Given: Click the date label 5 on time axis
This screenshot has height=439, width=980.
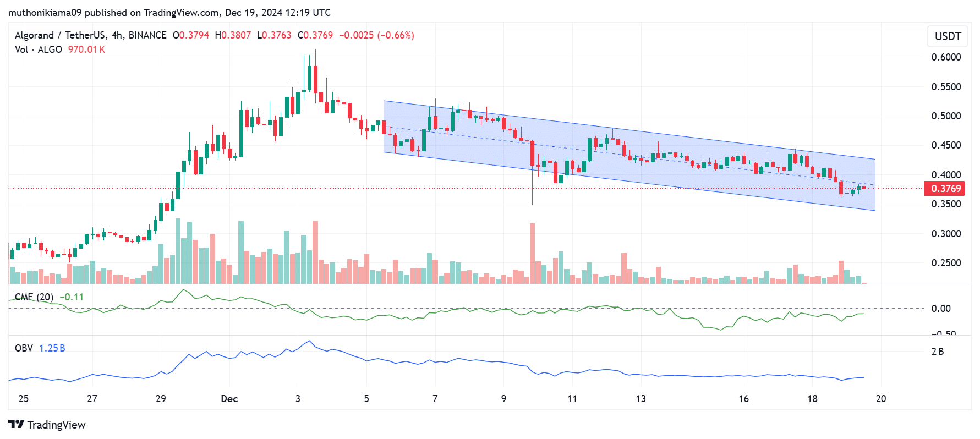Looking at the screenshot, I should 366,399.
